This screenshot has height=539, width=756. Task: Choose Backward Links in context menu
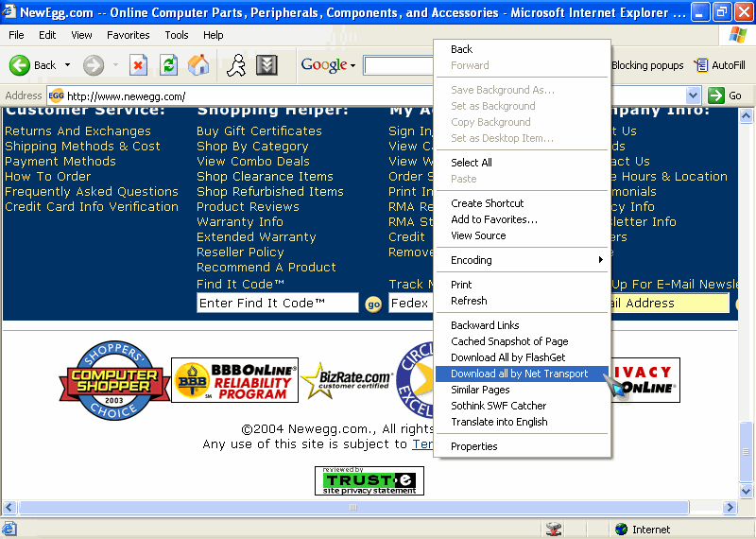click(x=524, y=325)
